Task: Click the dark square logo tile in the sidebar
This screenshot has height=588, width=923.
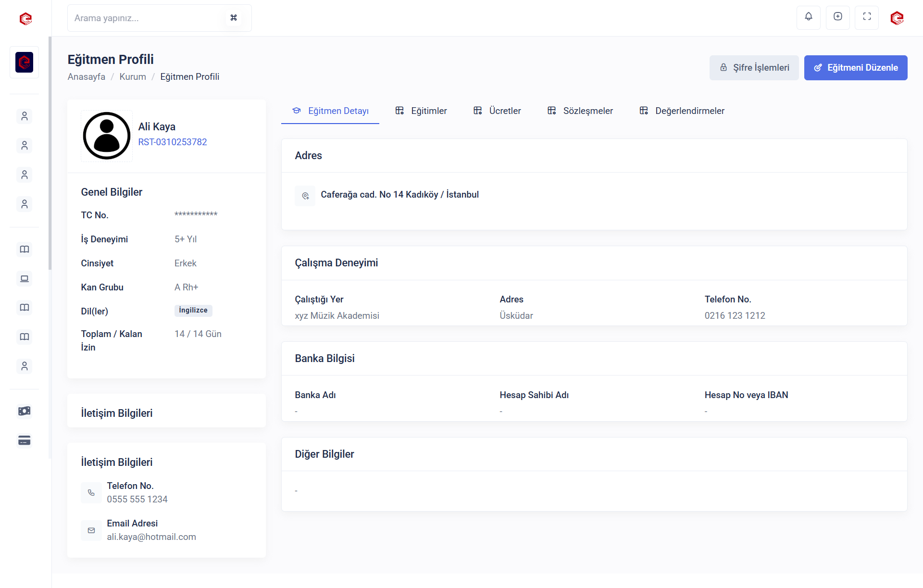Action: tap(24, 62)
